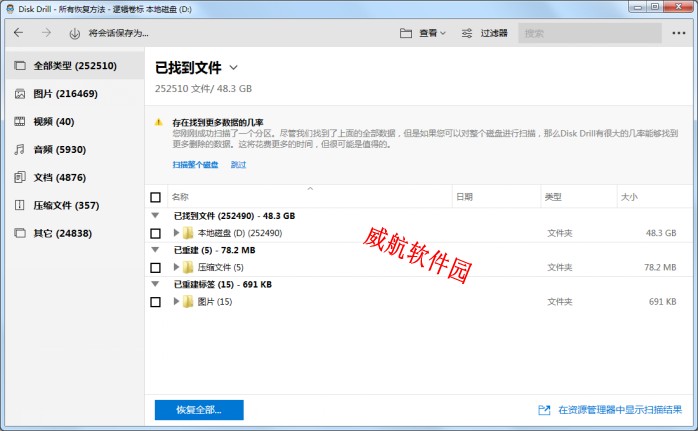The height and width of the screenshot is (431, 698).
Task: Open the 查看 view menu
Action: pyautogui.click(x=422, y=33)
